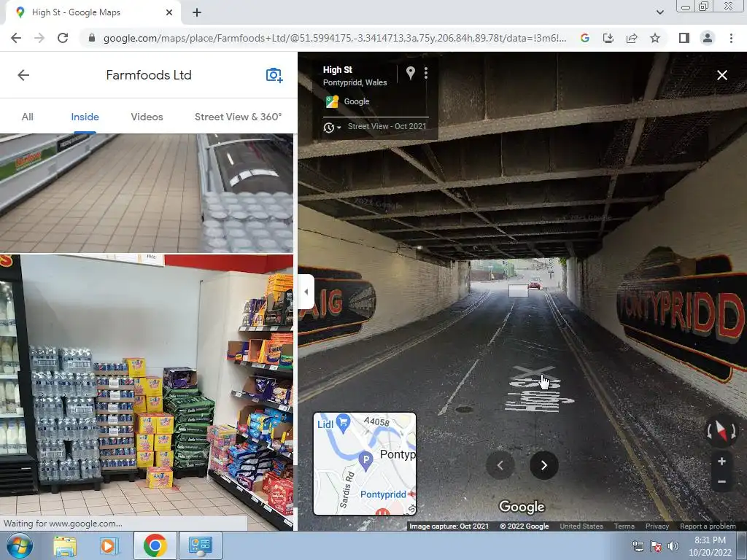Click the Street View - Oct 2021 date text
The image size is (747, 560).
(x=387, y=126)
